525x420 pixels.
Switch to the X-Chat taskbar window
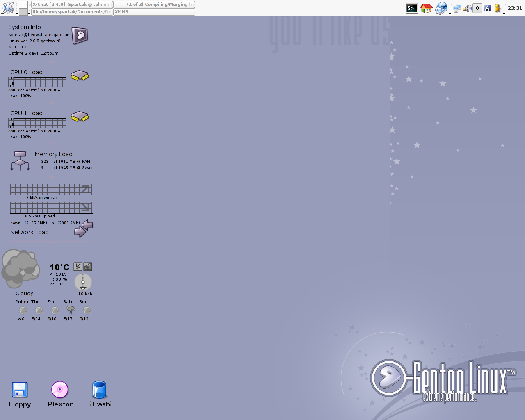pos(72,5)
